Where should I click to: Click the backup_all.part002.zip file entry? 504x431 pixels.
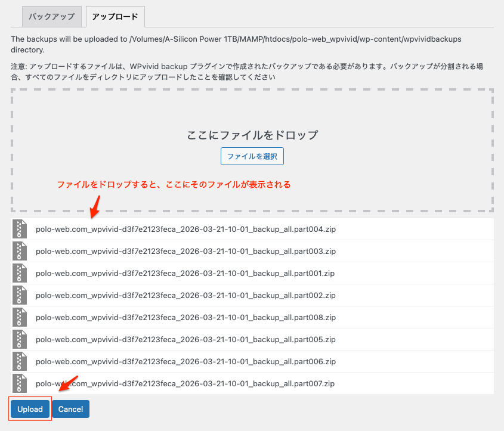point(185,295)
